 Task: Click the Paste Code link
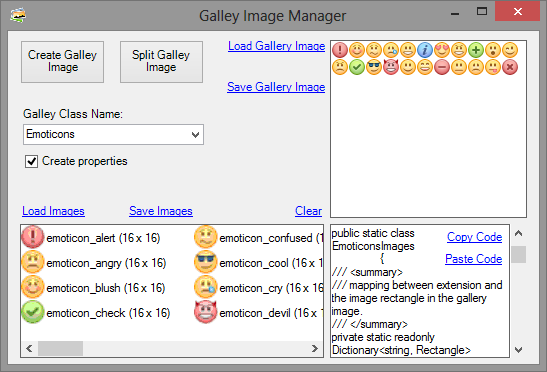pyautogui.click(x=473, y=259)
